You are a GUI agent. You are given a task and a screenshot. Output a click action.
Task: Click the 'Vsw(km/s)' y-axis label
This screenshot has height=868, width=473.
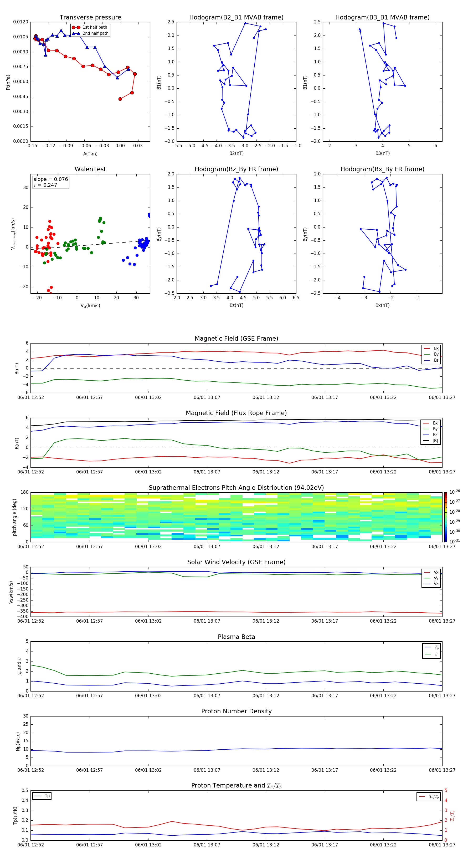click(11, 592)
